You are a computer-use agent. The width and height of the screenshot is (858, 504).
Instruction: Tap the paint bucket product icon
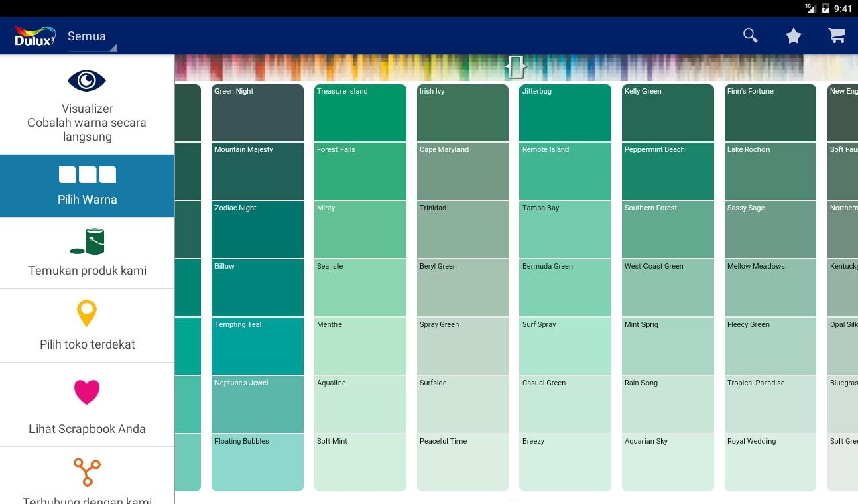(87, 242)
